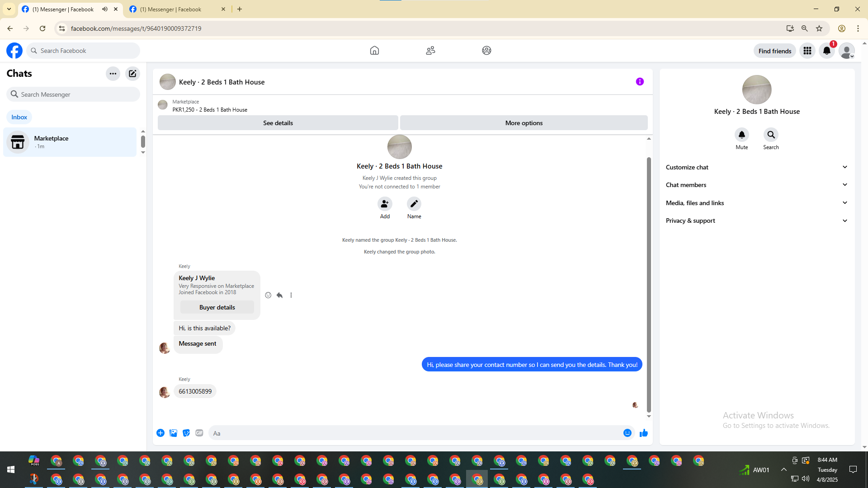Mute this conversation with the bell button
Image resolution: width=868 pixels, height=488 pixels.
(741, 135)
